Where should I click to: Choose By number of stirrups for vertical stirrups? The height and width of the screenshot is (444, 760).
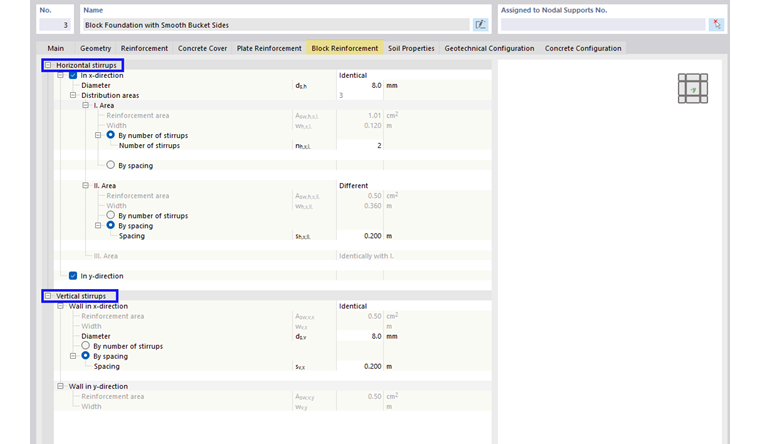(x=86, y=346)
